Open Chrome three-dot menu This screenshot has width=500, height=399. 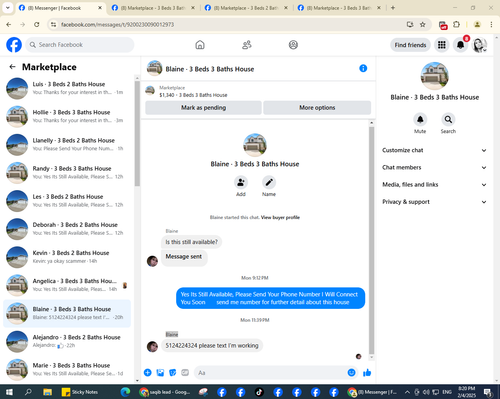[x=491, y=24]
